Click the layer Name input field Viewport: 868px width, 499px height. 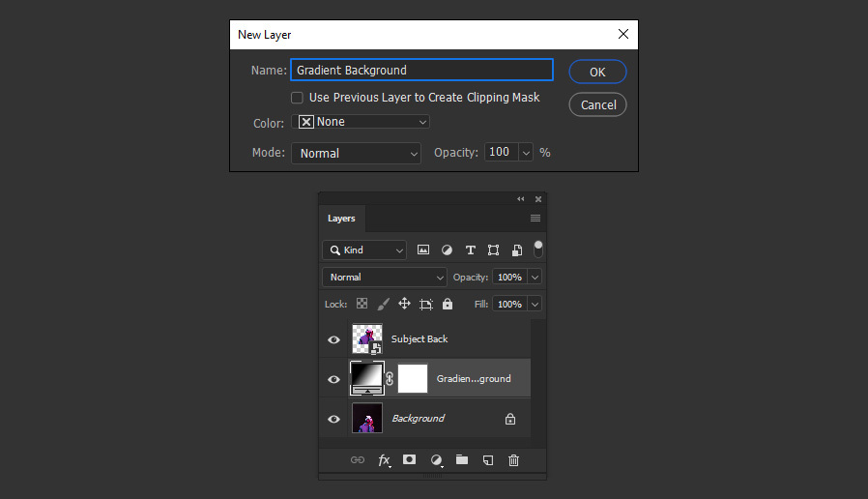pyautogui.click(x=421, y=71)
